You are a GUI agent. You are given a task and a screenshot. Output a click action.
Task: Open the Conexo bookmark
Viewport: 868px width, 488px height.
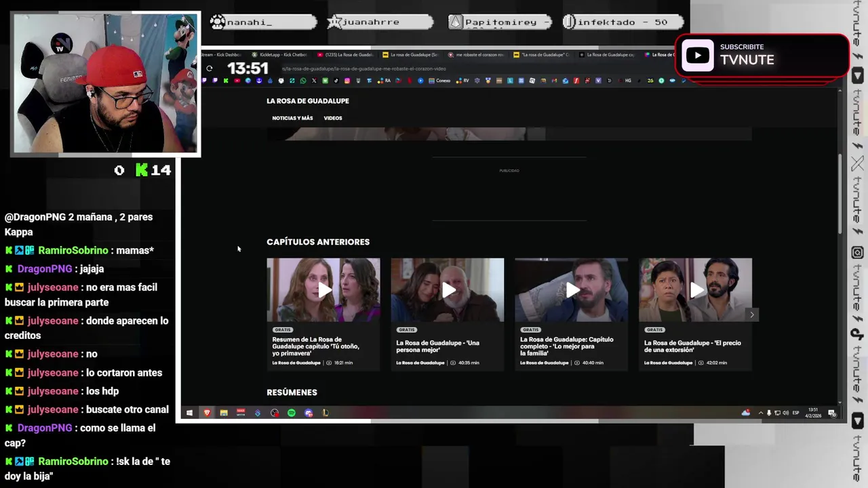440,81
